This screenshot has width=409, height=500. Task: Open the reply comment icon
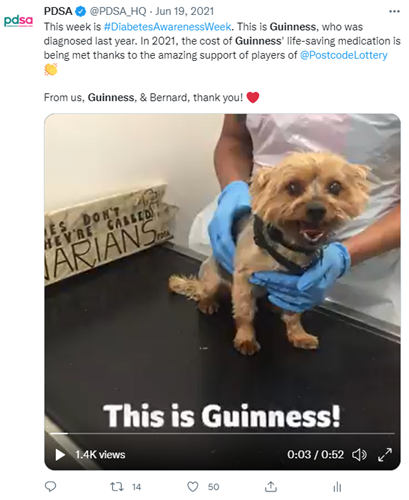(50, 487)
